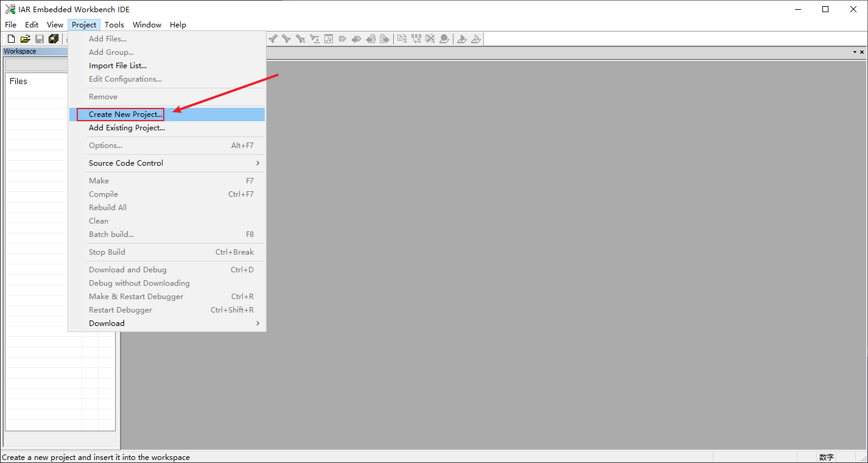Click the Replace toolbar icon
Screen dimensions: 868x463
point(315,39)
